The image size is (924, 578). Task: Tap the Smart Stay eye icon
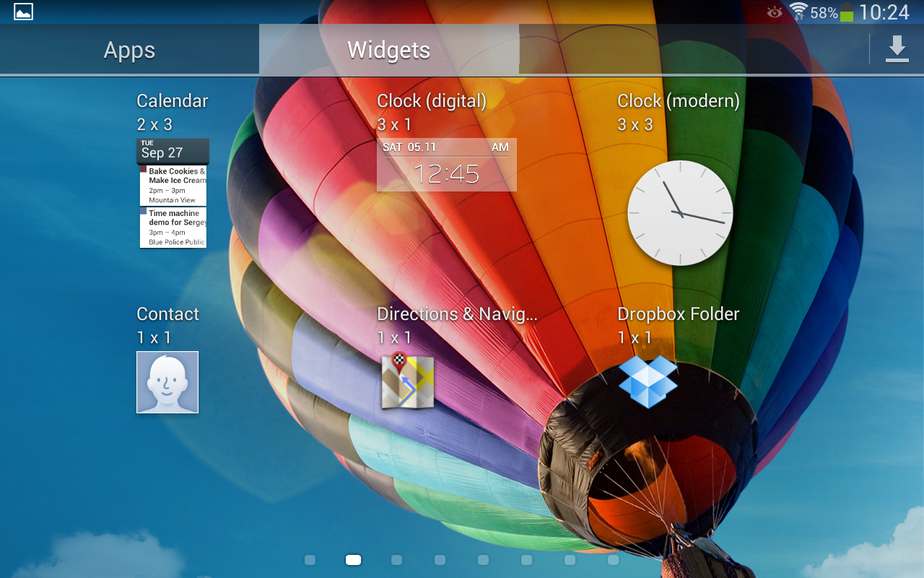pyautogui.click(x=775, y=12)
